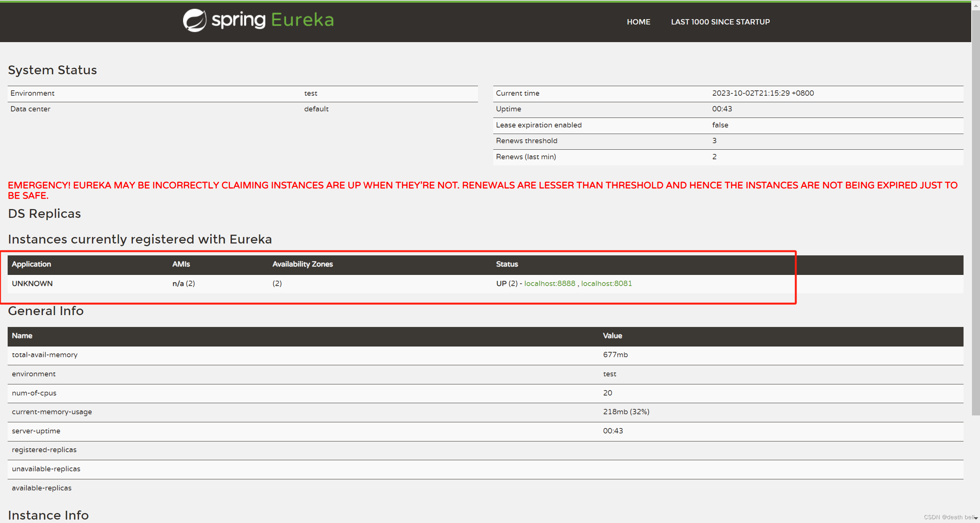The width and height of the screenshot is (980, 523).
Task: Click the total-avail-memory row
Action: click(45, 355)
